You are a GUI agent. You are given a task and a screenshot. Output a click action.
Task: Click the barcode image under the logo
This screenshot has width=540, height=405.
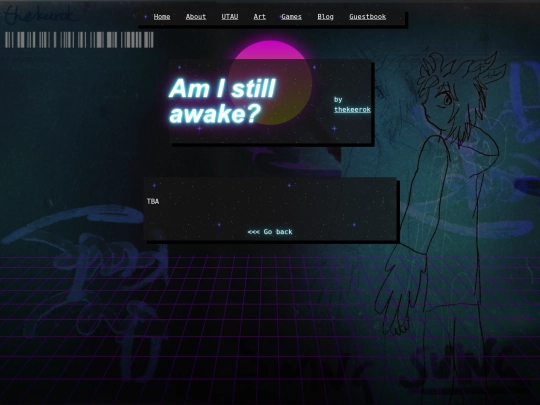[79, 40]
